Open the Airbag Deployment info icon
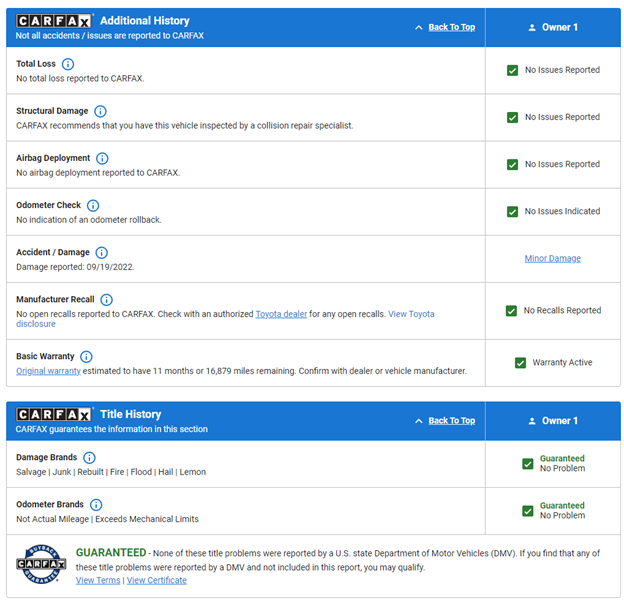Screen dimensions: 624x601 [102, 158]
